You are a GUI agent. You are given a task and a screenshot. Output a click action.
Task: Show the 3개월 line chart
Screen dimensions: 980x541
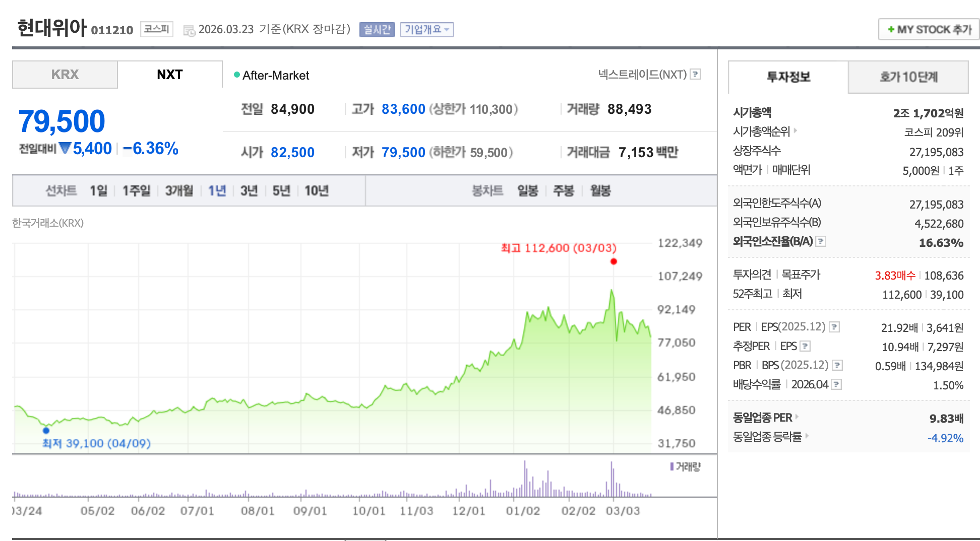[179, 191]
